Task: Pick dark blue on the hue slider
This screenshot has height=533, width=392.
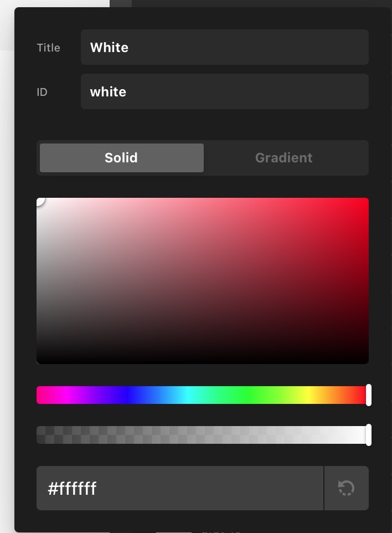Action: pos(126,395)
